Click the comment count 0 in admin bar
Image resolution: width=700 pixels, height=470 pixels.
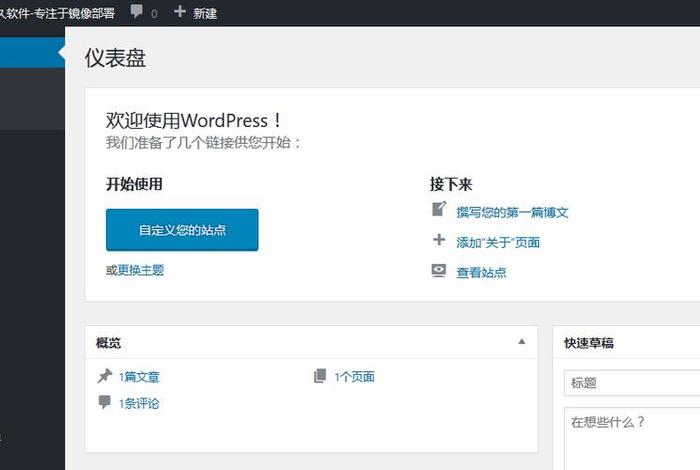point(154,14)
